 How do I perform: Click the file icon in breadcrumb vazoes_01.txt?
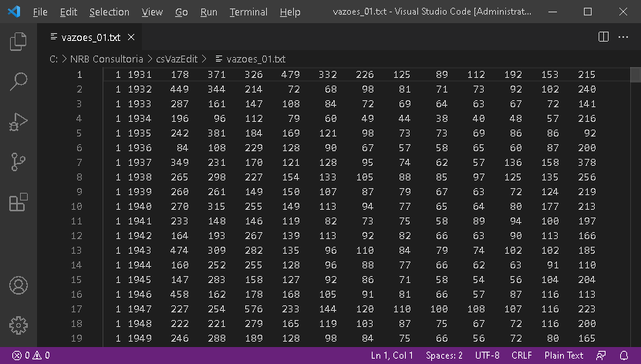pos(219,59)
